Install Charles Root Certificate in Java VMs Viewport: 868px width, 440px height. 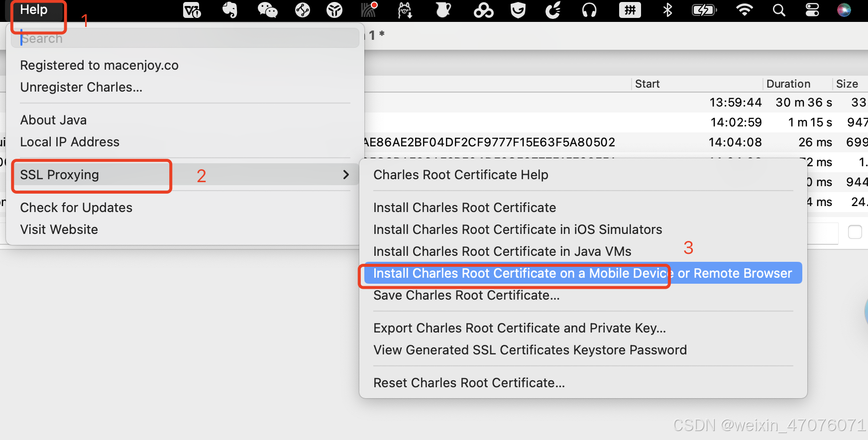583,251
